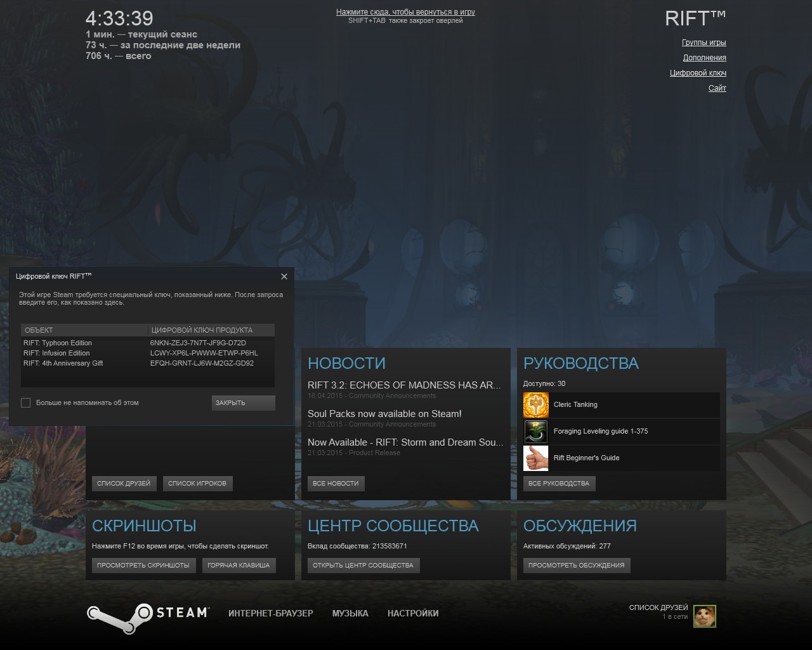Click ОТКРЫТЬ ЦЕНТР СООБЩЕСТВА button
812x650 pixels.
[363, 566]
